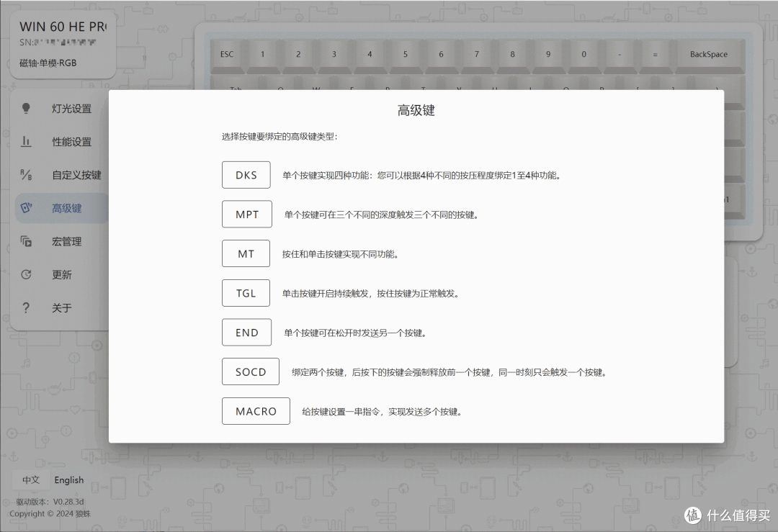Screen dimensions: 778x532
Task: Switch interface language to English
Action: tap(68, 479)
